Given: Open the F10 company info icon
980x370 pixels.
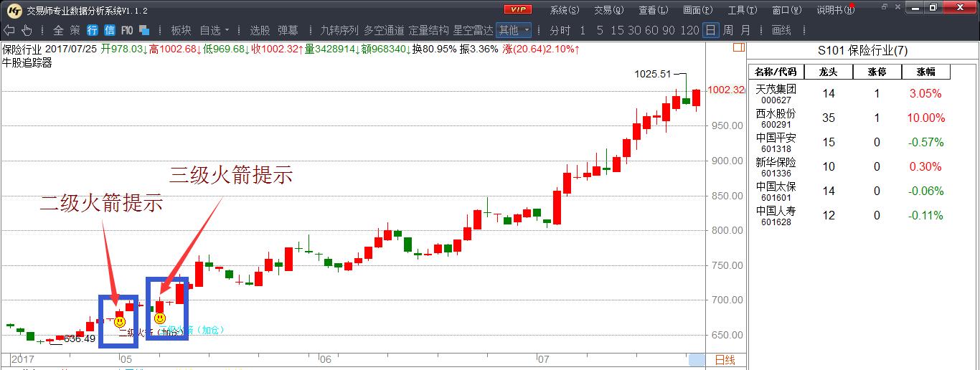Looking at the screenshot, I should (x=127, y=30).
